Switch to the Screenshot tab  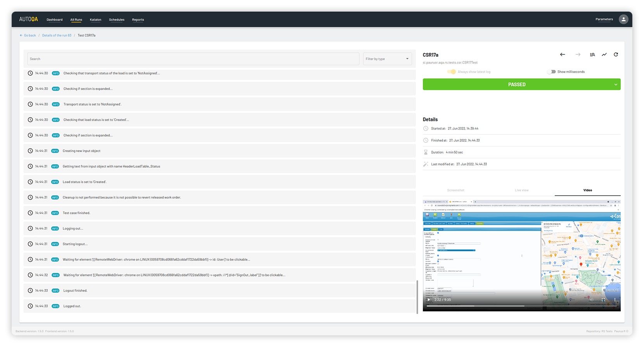tap(455, 190)
